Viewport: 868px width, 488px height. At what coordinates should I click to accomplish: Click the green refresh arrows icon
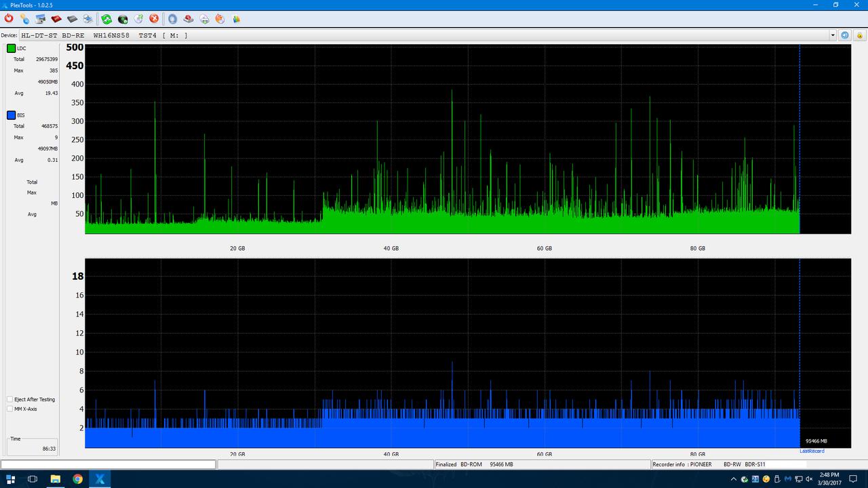tap(106, 19)
